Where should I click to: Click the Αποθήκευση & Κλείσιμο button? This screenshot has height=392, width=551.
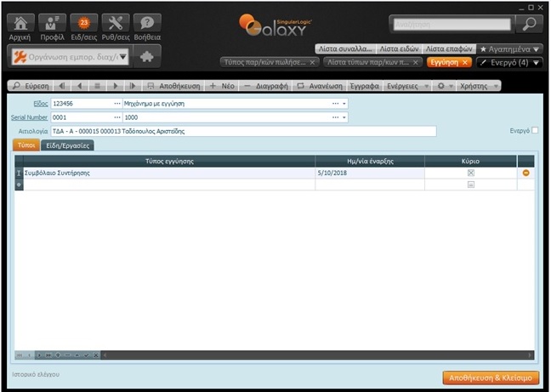tap(491, 377)
